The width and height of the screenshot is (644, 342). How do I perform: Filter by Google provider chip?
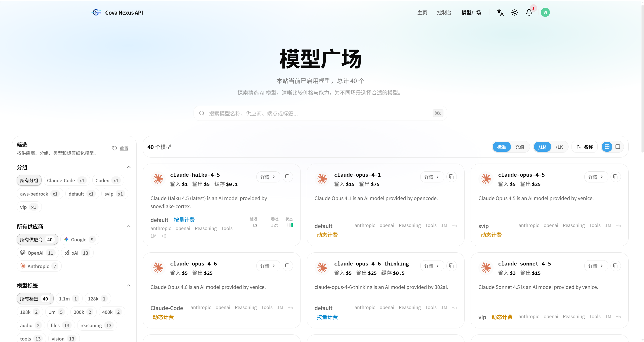(x=80, y=240)
